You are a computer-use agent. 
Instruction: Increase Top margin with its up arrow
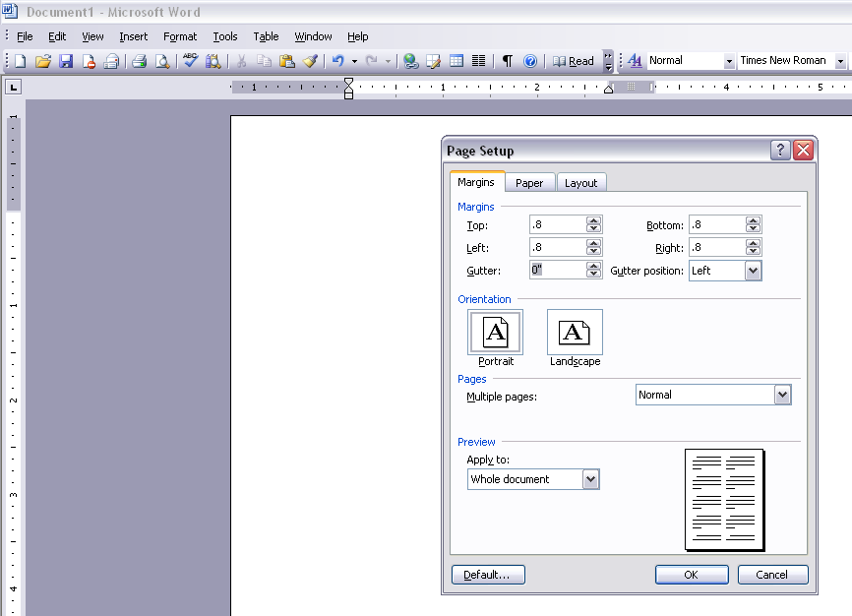coord(593,220)
